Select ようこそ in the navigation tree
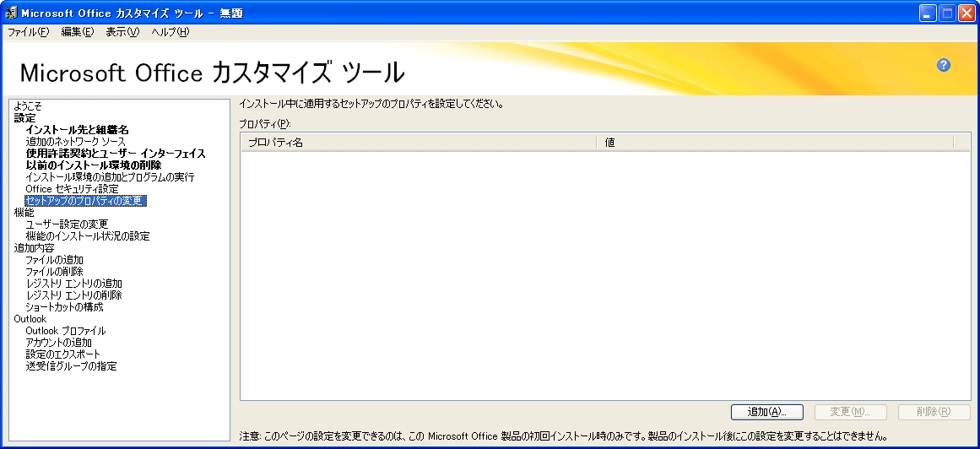Viewport: 980px width, 449px height. (28, 106)
